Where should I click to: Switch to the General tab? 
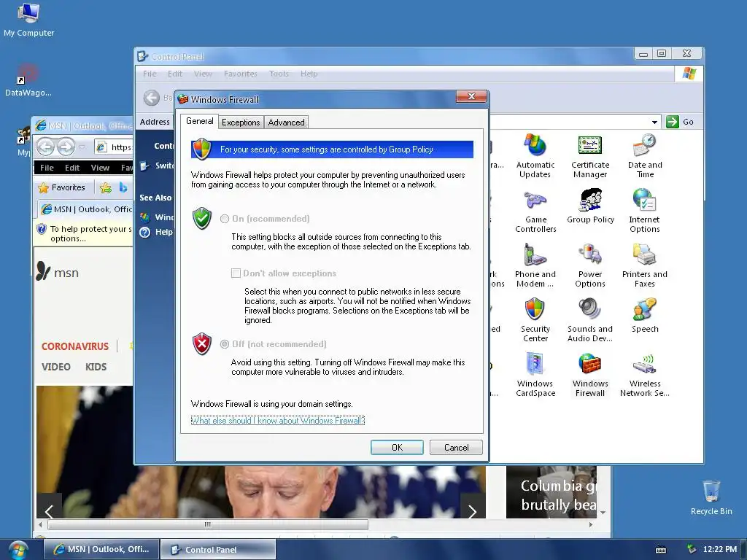[200, 121]
